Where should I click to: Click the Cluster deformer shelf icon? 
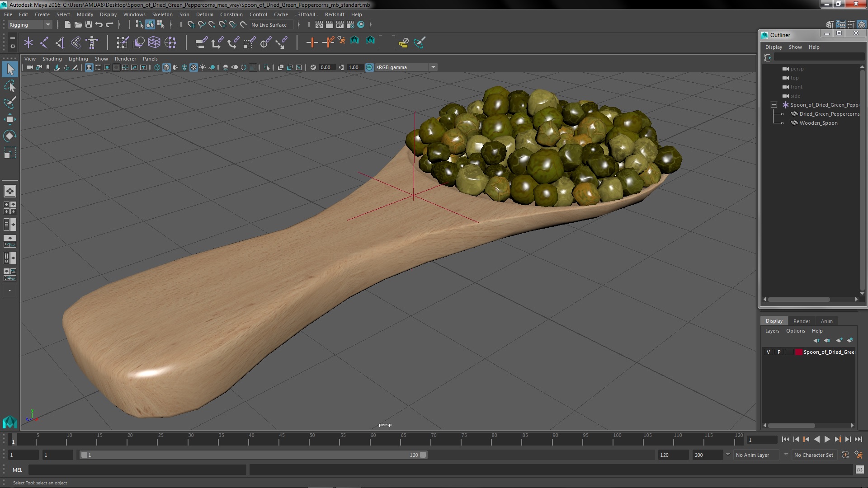pos(170,43)
